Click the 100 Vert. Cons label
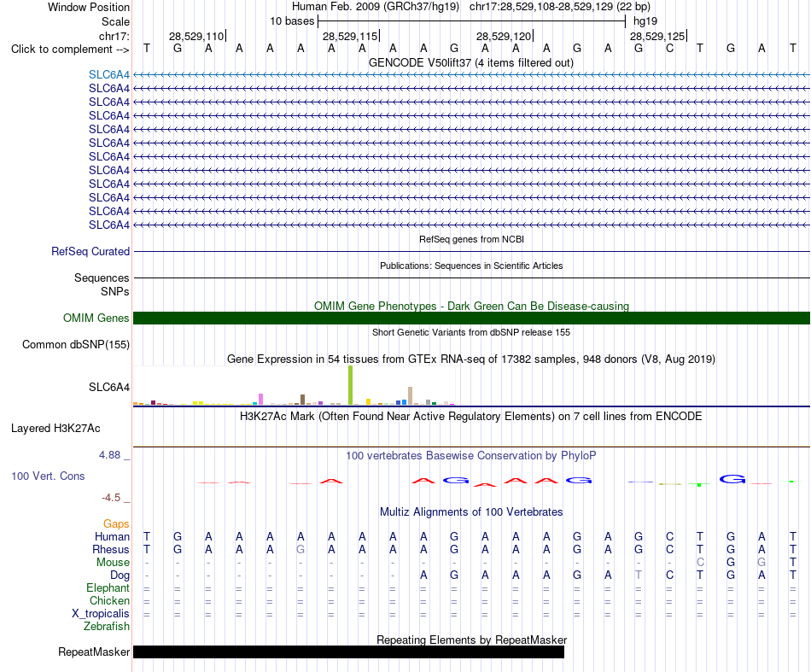Image resolution: width=811 pixels, height=672 pixels. [x=48, y=476]
